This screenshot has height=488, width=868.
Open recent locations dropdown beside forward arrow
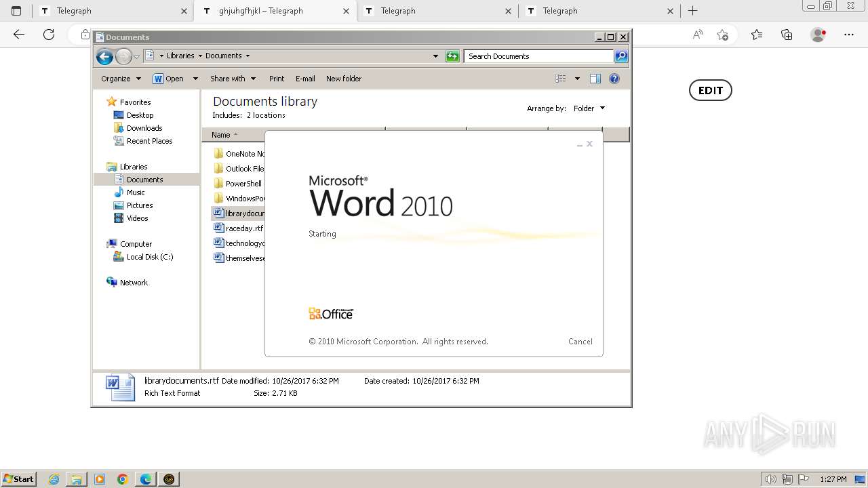tap(137, 56)
